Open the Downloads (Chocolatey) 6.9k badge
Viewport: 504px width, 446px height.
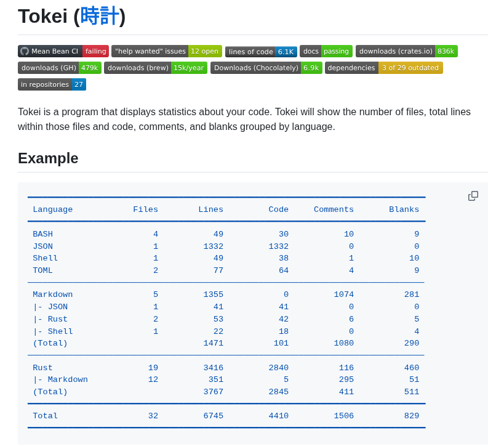[266, 68]
